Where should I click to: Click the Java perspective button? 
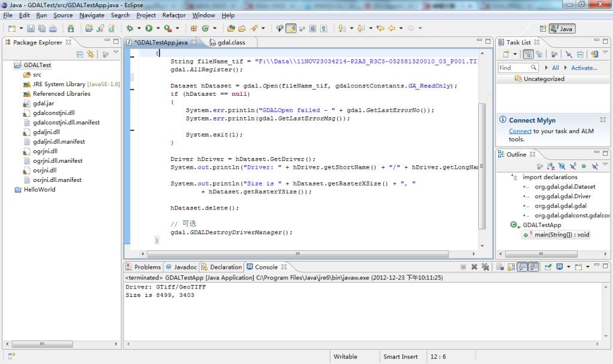(562, 29)
